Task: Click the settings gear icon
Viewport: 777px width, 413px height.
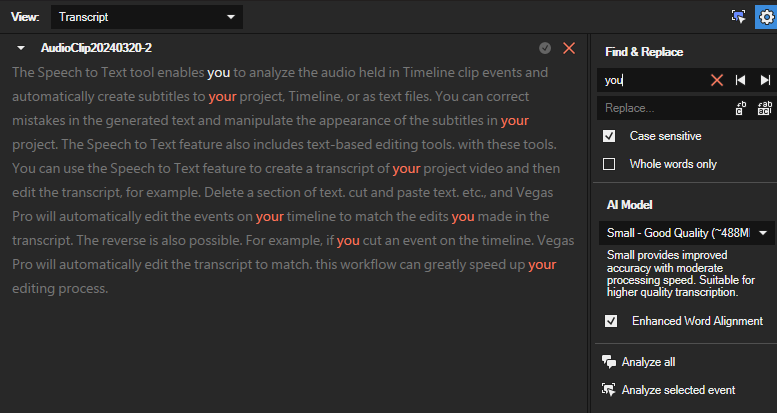Action: (x=765, y=17)
